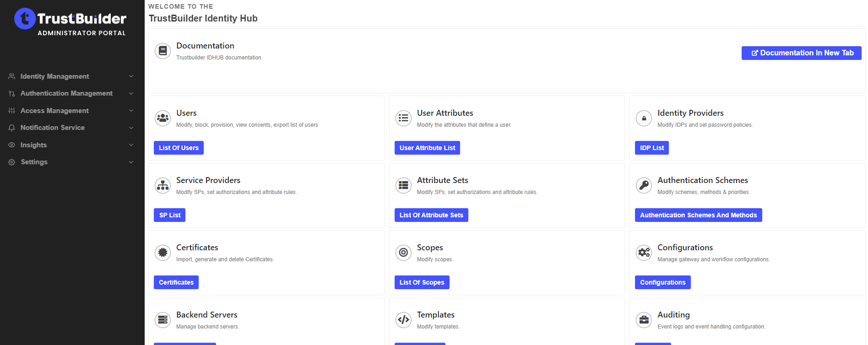Click the Identity Providers lock icon
868x345 pixels.
pyautogui.click(x=644, y=118)
